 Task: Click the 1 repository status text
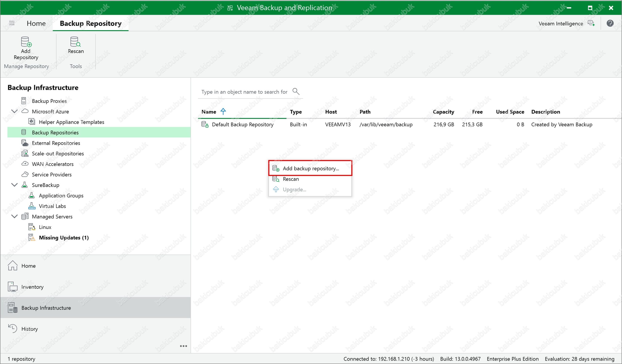coord(21,359)
